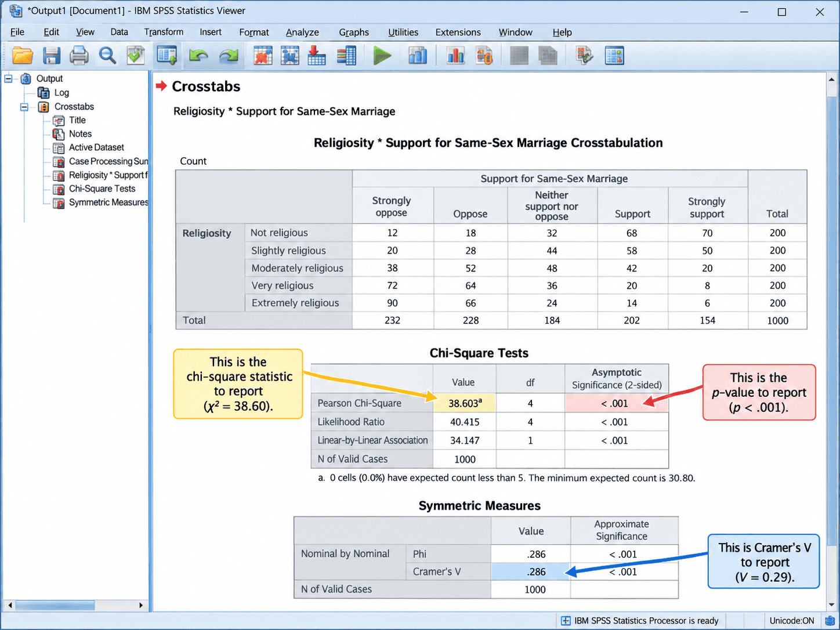Select Chi-Square Tests in the outline

(x=102, y=189)
